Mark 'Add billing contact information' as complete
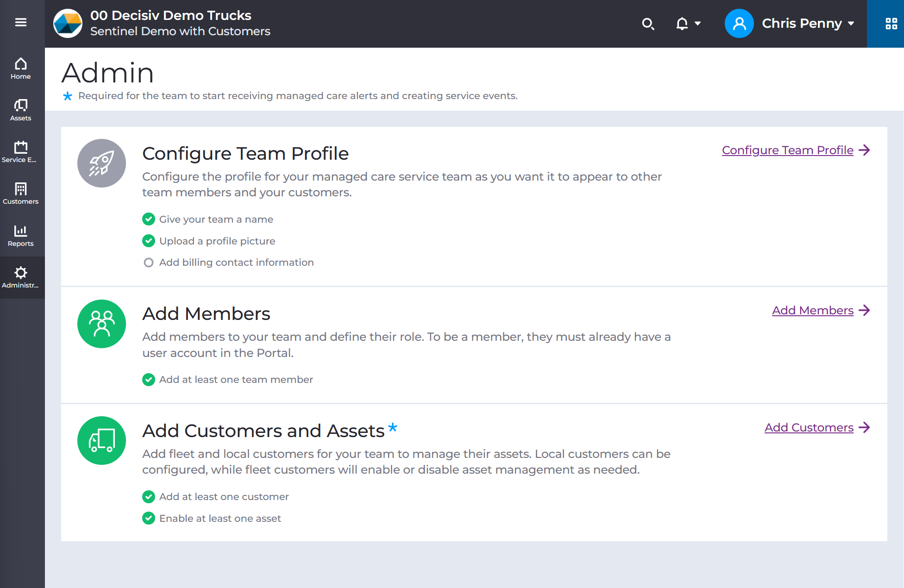This screenshot has height=588, width=904. coord(148,262)
